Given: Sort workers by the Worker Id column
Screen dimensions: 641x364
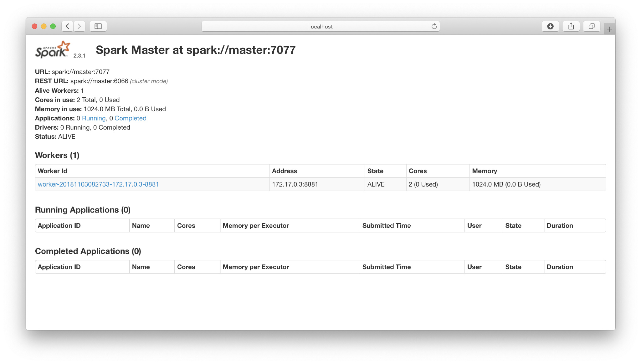Looking at the screenshot, I should point(52,171).
